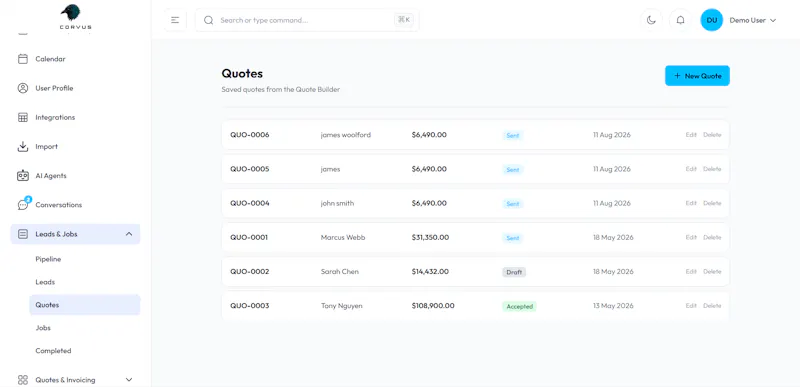Click the User Profile person icon
This screenshot has height=387, width=800.
tap(23, 88)
